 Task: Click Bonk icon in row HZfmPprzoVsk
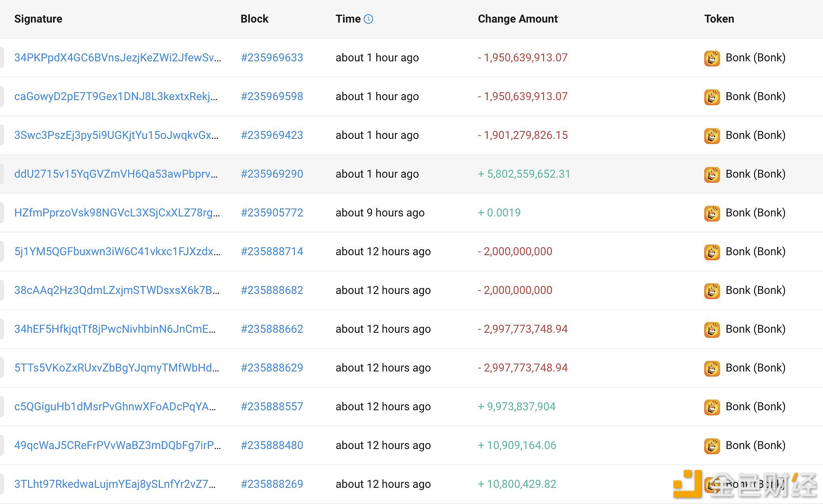pyautogui.click(x=712, y=213)
